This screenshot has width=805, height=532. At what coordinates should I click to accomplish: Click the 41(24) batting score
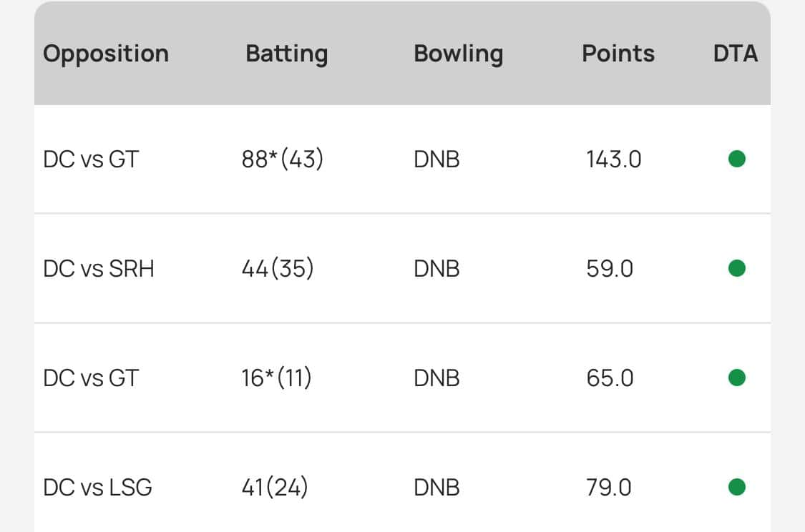tap(275, 488)
